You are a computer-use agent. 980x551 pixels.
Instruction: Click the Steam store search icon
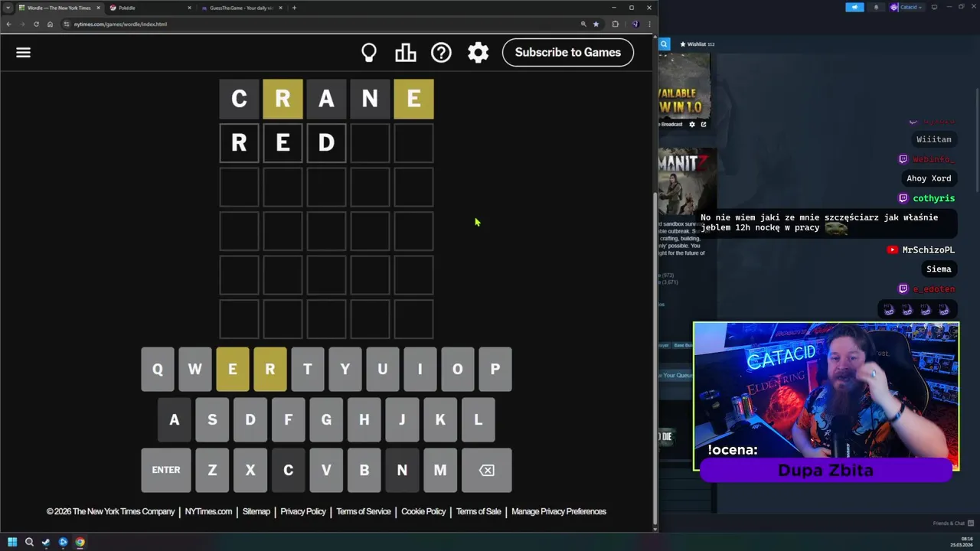(x=664, y=44)
